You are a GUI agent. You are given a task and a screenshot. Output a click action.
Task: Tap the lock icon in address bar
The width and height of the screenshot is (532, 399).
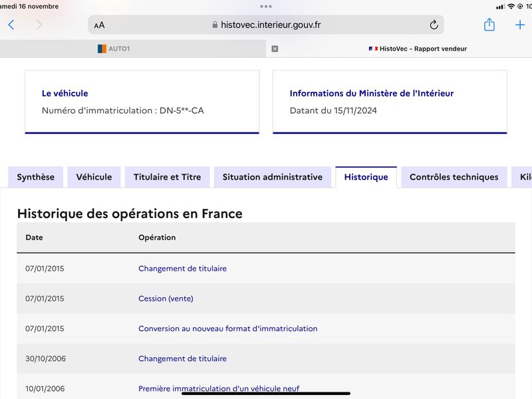215,25
